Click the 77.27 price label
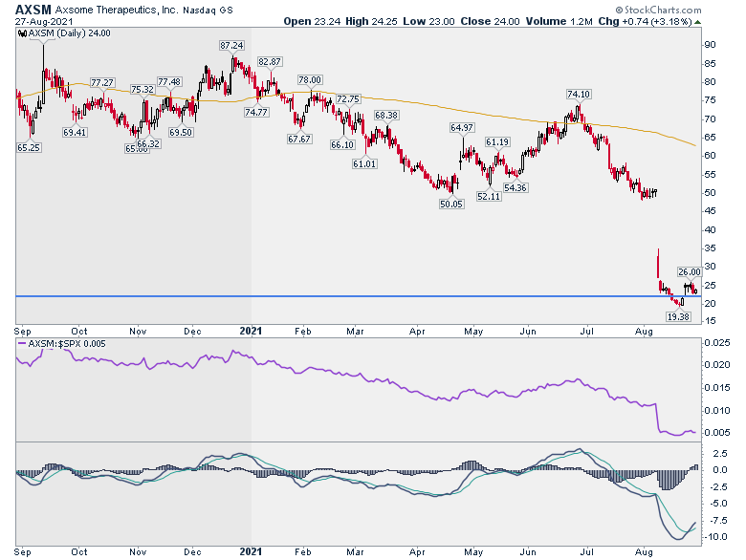The width and height of the screenshot is (746, 560). [102, 83]
